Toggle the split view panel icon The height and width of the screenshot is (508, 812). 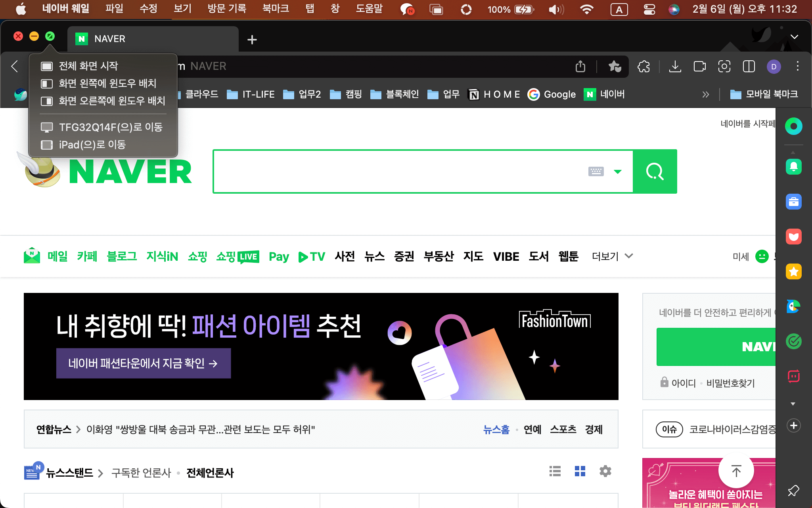click(x=749, y=66)
